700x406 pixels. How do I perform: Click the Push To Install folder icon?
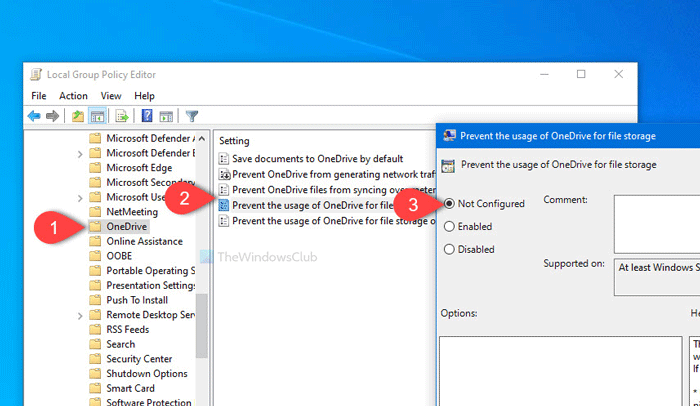tap(95, 300)
